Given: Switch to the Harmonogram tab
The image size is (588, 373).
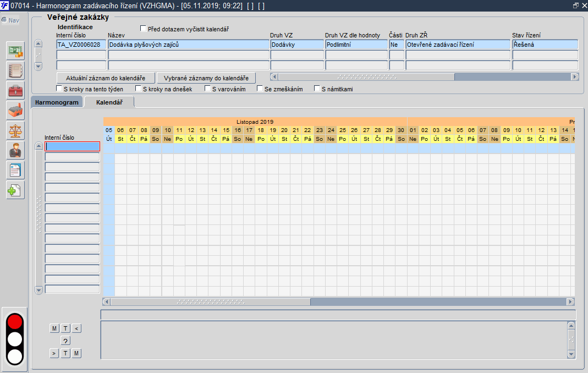Looking at the screenshot, I should click(x=57, y=102).
